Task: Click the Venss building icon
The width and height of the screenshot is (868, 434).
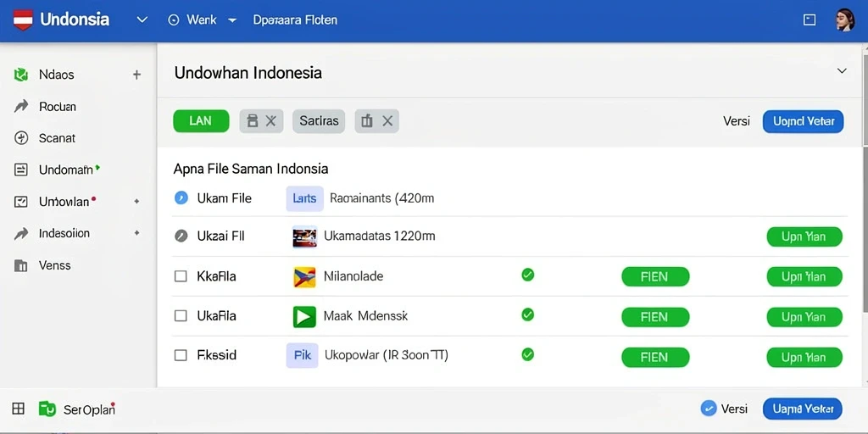Action: pos(20,265)
